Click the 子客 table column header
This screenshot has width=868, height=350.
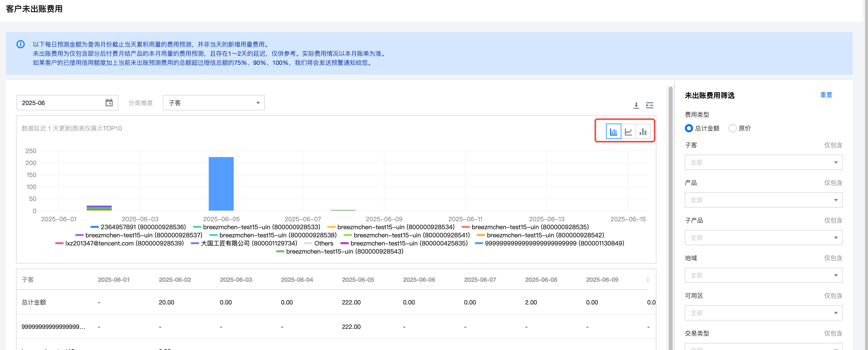pyautogui.click(x=28, y=280)
